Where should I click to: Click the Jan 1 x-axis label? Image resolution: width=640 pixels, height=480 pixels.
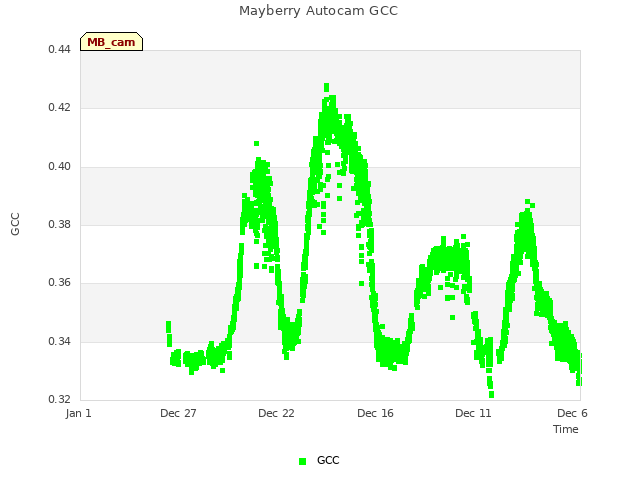click(78, 413)
